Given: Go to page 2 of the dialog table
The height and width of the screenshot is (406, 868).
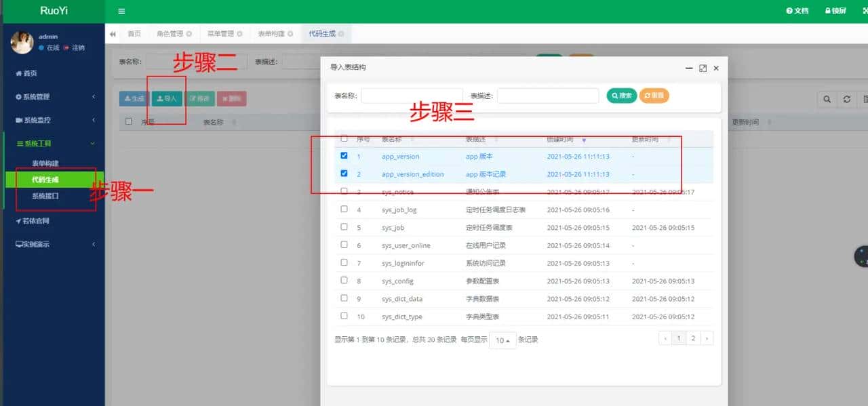Looking at the screenshot, I should pos(693,338).
